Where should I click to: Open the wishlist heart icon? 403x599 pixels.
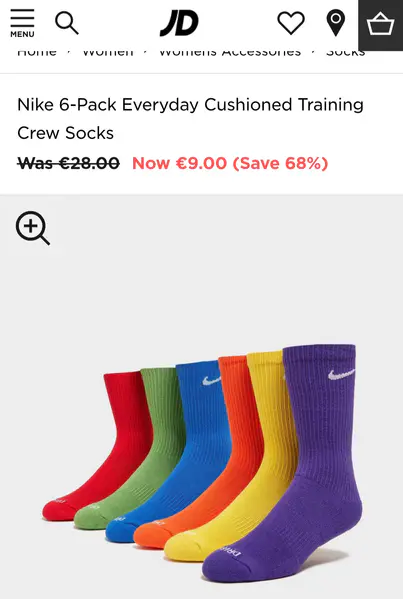pyautogui.click(x=291, y=23)
